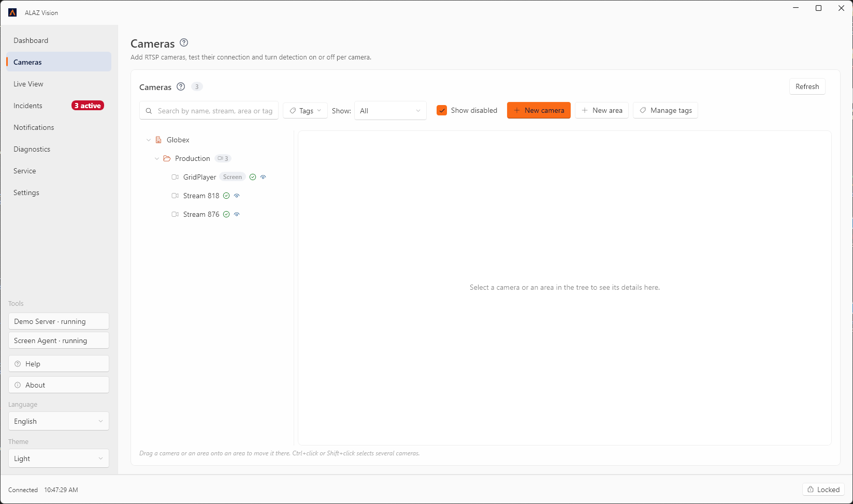Open Settings in the sidebar

pyautogui.click(x=59, y=192)
